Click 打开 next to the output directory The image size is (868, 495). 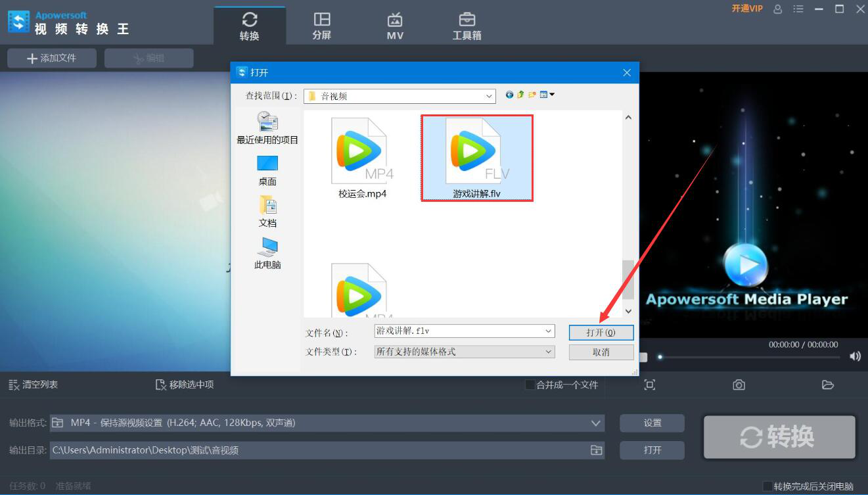(652, 450)
